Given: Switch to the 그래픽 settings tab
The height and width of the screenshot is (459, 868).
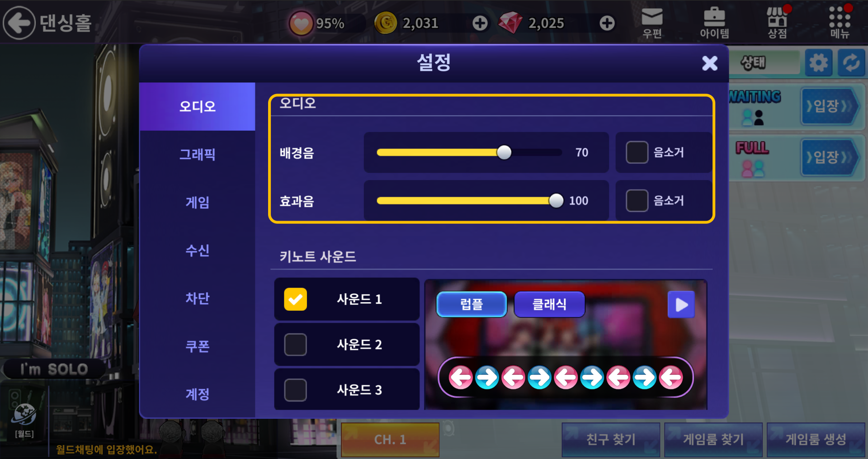Looking at the screenshot, I should tap(197, 155).
